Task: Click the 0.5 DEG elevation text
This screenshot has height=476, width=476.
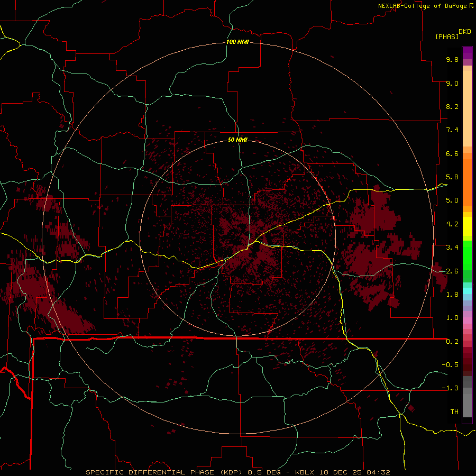Action: 266,472
